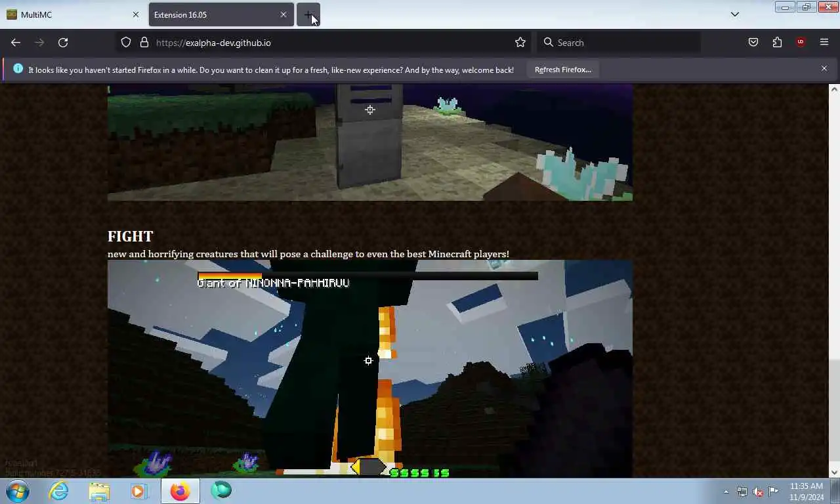Go back to previous page
The image size is (840, 504).
[x=16, y=43]
